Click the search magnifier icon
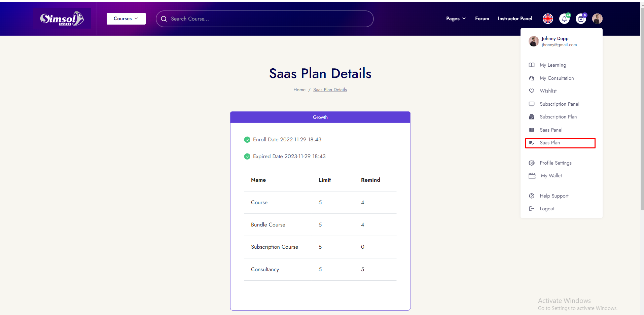 tap(164, 19)
